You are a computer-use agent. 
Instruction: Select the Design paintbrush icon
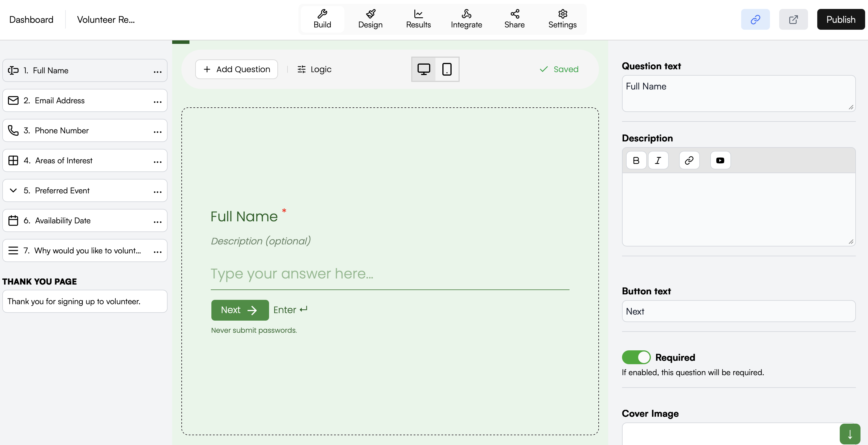370,14
